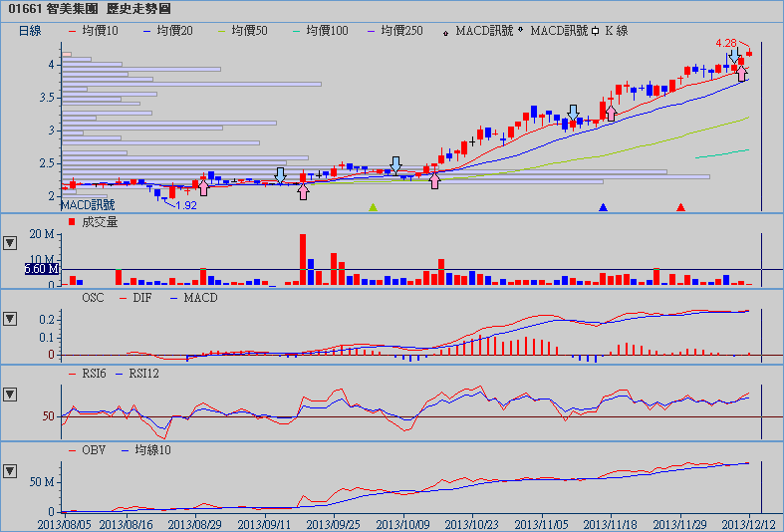Viewport: 784px width, 532px height.
Task: Click the 4.28 high price label
Action: pyautogui.click(x=726, y=44)
